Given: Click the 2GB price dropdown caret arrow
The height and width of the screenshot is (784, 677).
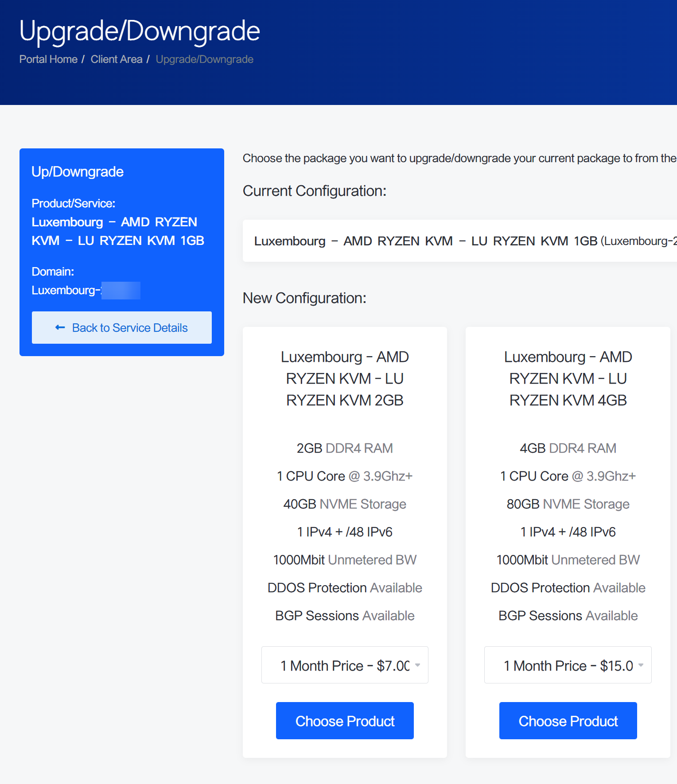Looking at the screenshot, I should (417, 665).
